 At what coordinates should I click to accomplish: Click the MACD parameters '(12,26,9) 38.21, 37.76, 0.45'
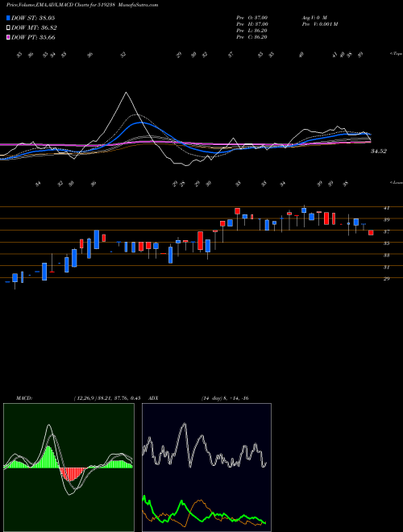[107, 398]
